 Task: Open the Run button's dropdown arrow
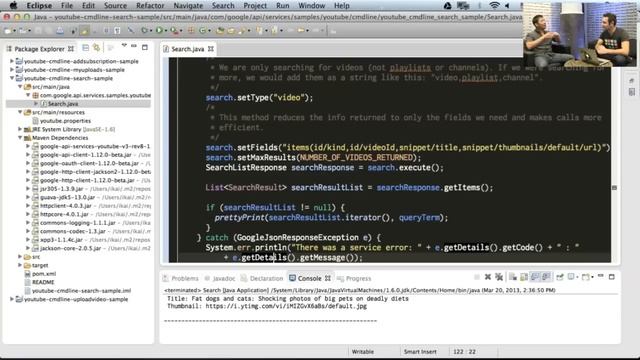click(x=165, y=31)
